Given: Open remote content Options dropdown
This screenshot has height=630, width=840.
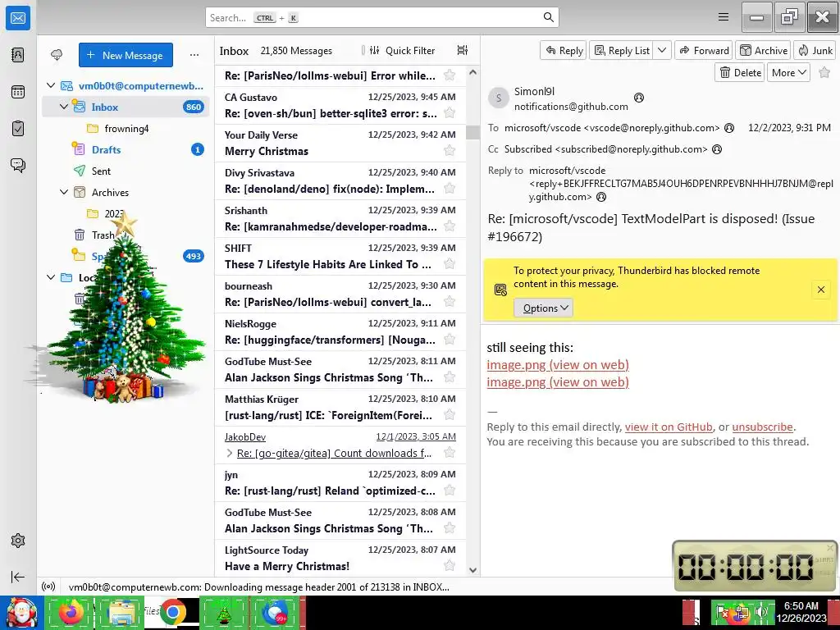Looking at the screenshot, I should (544, 308).
